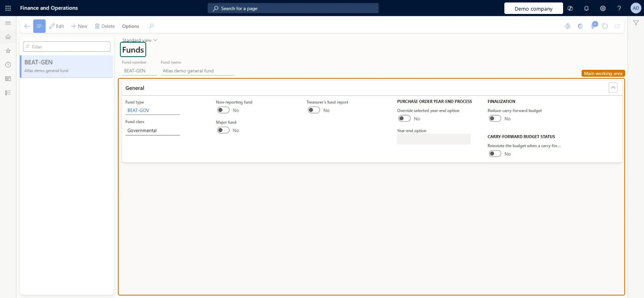Open Copilot icon in top bar
This screenshot has height=298, width=644.
570,8
